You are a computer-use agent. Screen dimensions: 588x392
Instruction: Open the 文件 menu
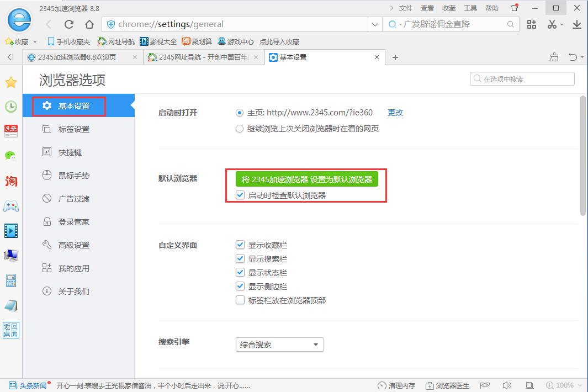click(x=406, y=8)
